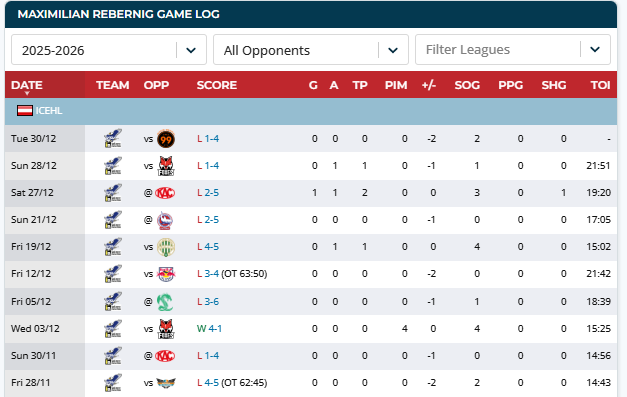Click the team logo in the Sun 21/12 row
The image size is (627, 397).
[x=113, y=219]
